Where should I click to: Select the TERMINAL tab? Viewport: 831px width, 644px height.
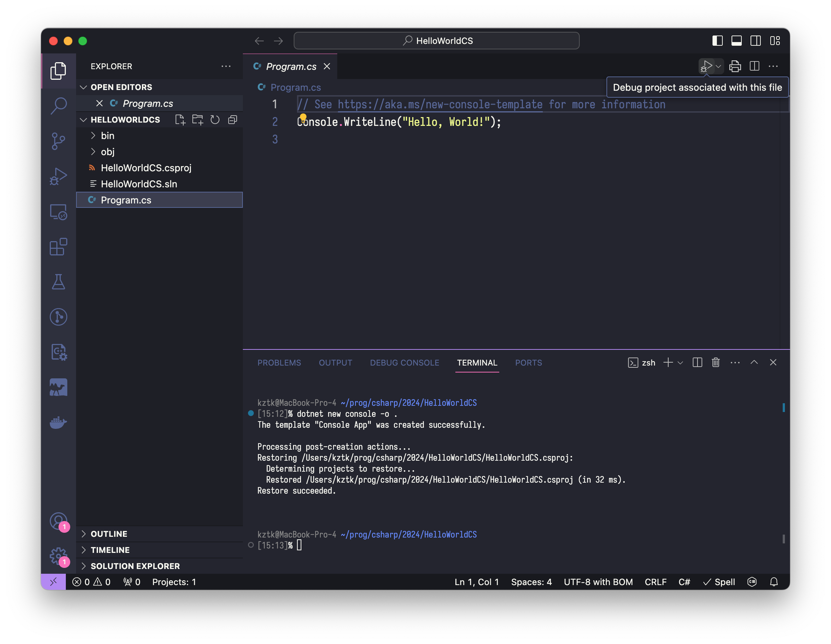477,362
